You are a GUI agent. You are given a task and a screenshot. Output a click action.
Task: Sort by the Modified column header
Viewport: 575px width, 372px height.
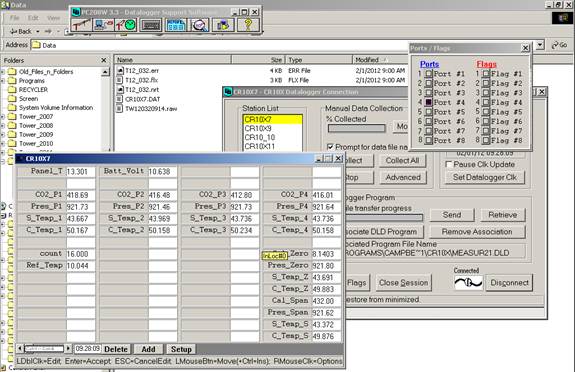[380, 60]
